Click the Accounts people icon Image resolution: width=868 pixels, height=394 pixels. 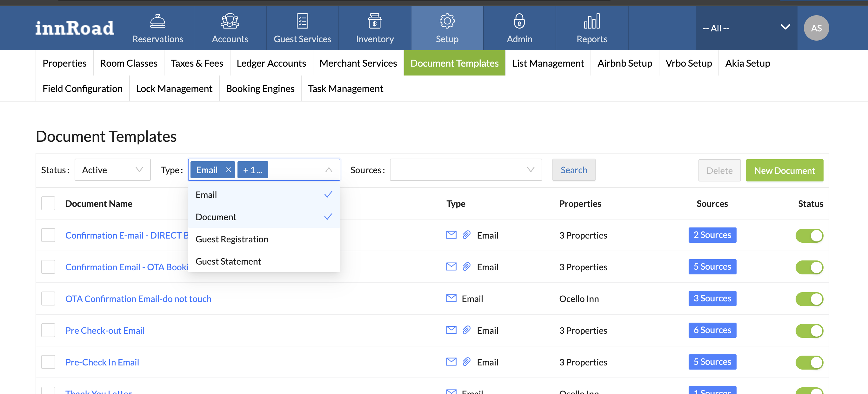(230, 21)
